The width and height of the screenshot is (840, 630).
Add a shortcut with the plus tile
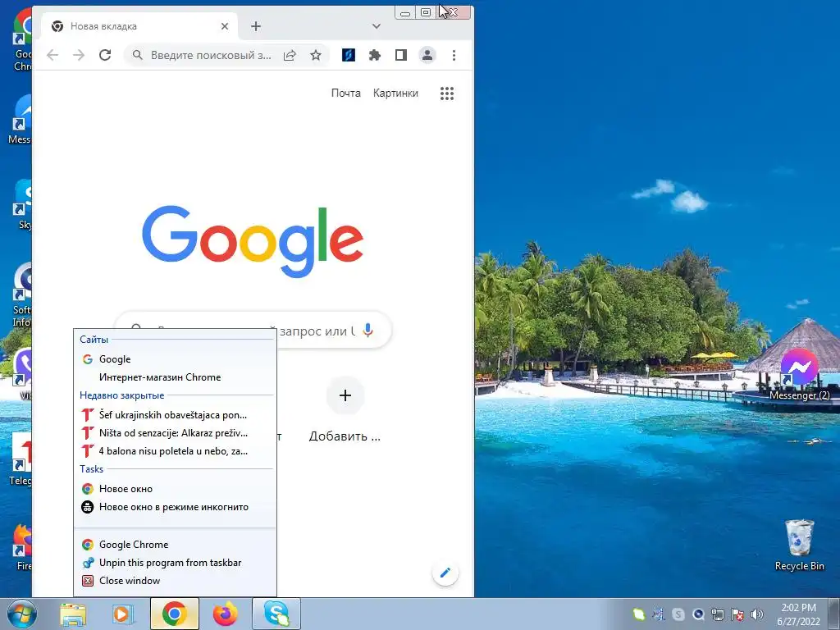click(345, 395)
